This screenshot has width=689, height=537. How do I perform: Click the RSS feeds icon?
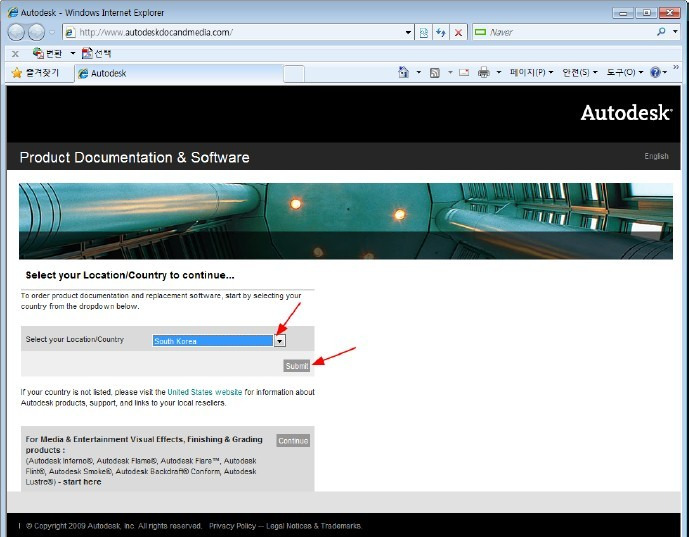pos(435,73)
